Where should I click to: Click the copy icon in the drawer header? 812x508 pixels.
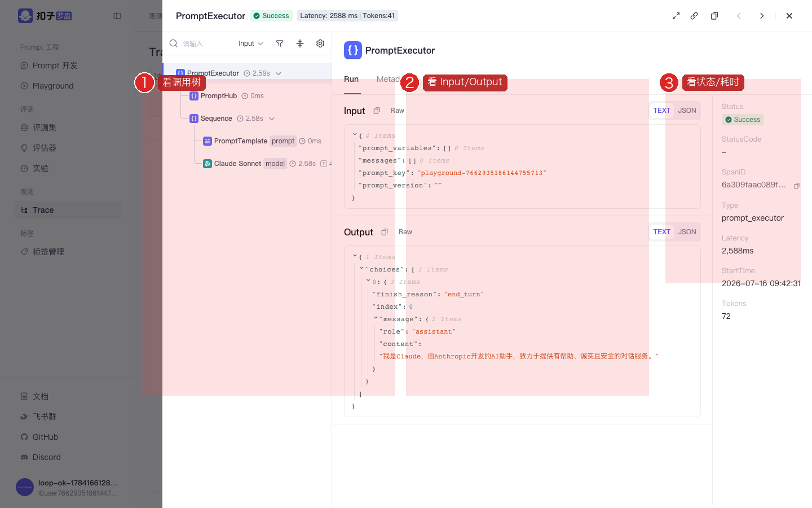coord(714,16)
